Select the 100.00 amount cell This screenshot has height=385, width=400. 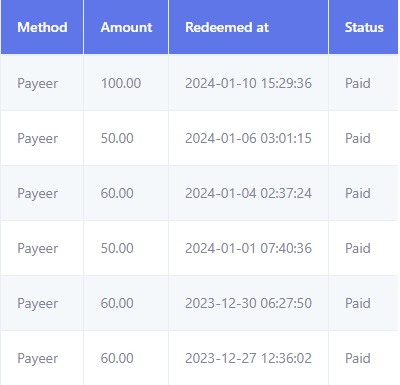click(x=121, y=83)
